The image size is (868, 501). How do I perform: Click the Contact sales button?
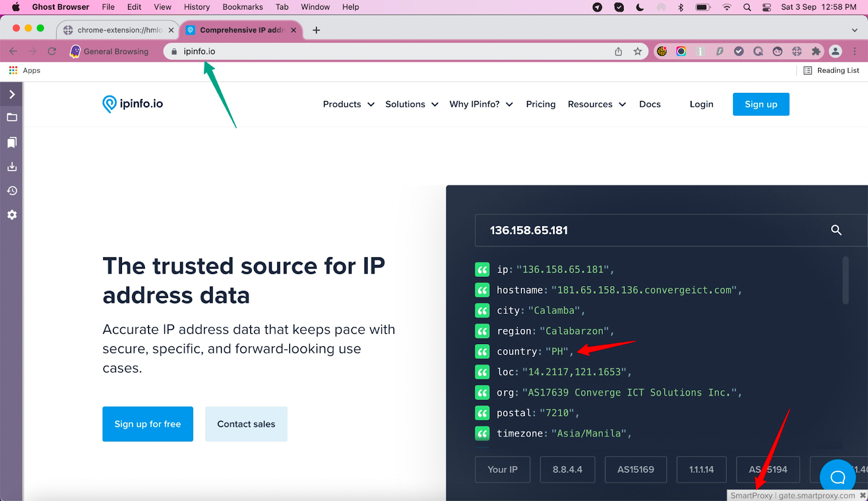[246, 424]
